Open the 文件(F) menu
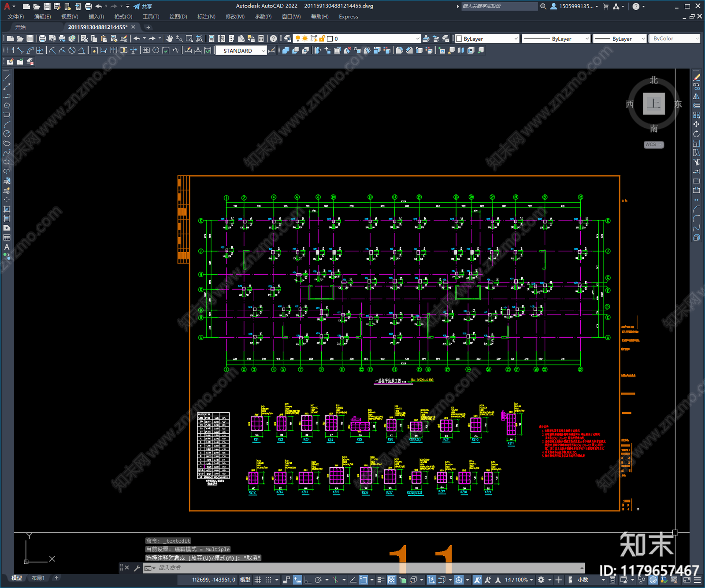 pyautogui.click(x=16, y=17)
